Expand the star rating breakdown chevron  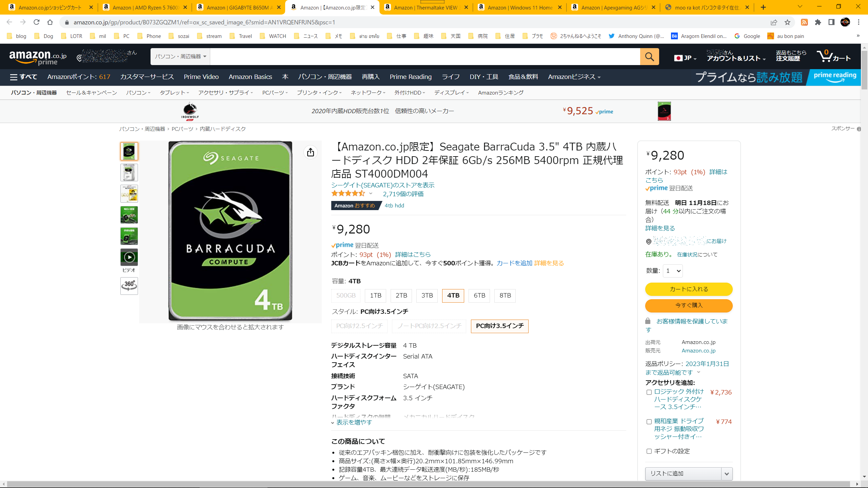point(371,194)
